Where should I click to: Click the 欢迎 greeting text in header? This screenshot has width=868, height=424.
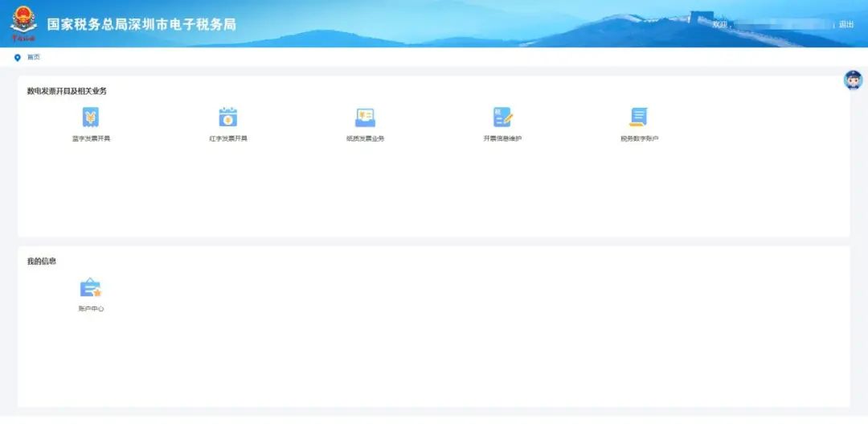pos(720,24)
